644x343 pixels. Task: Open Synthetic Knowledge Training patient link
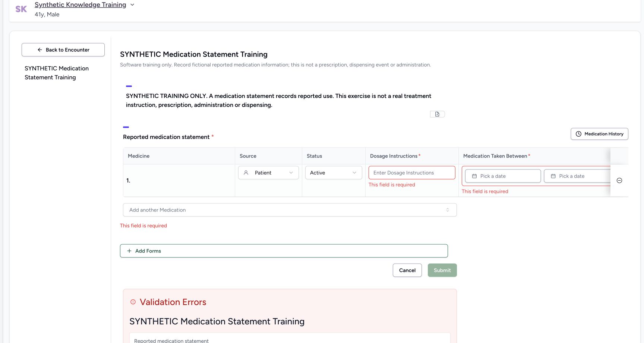point(80,5)
